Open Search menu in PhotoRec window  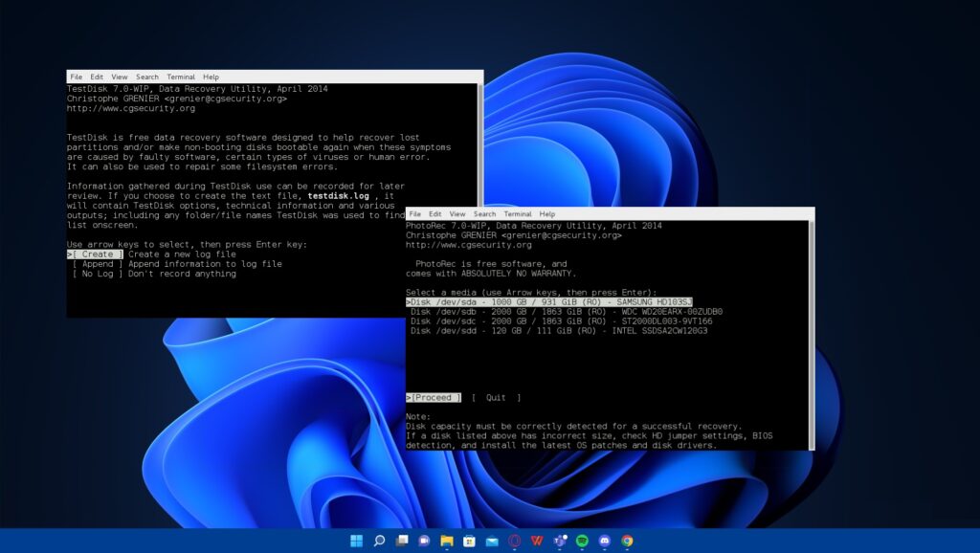pyautogui.click(x=484, y=213)
